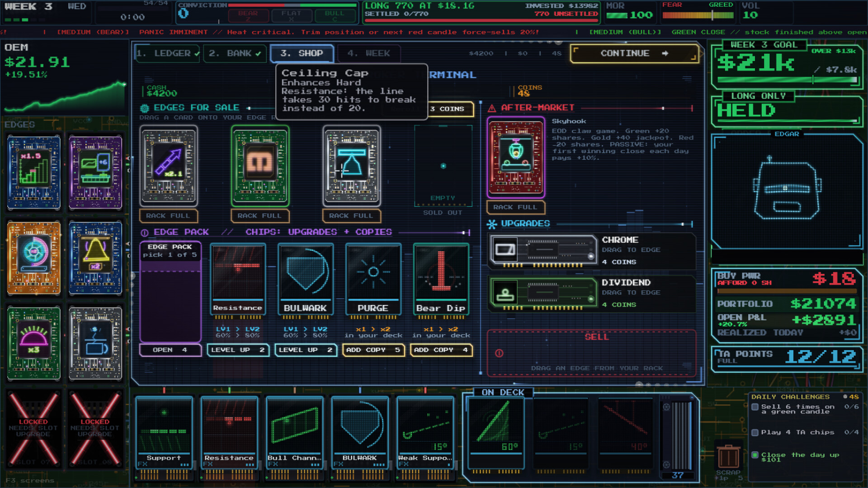This screenshot has width=868, height=488.
Task: Open the edge pack for 4 coins
Action: (170, 350)
